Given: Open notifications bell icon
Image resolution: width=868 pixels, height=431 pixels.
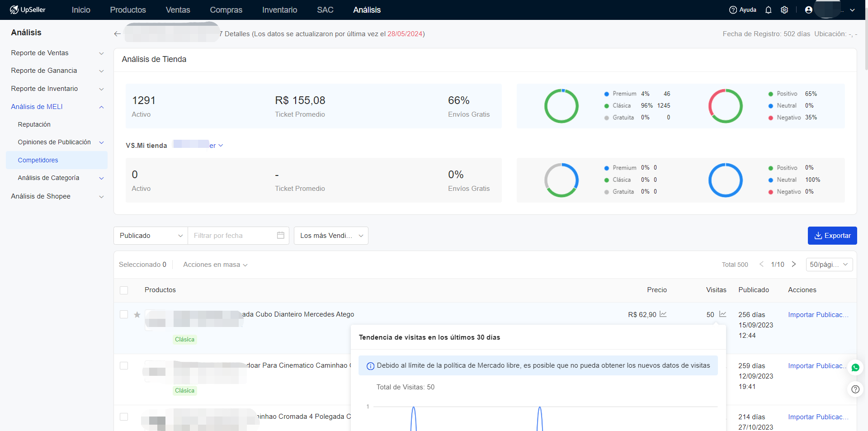Looking at the screenshot, I should point(768,10).
